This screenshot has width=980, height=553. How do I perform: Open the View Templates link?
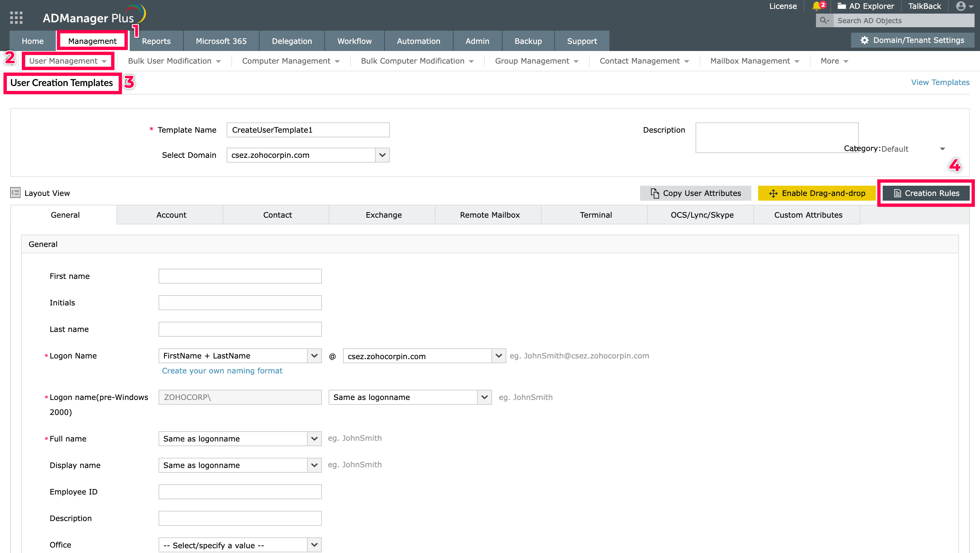[940, 82]
